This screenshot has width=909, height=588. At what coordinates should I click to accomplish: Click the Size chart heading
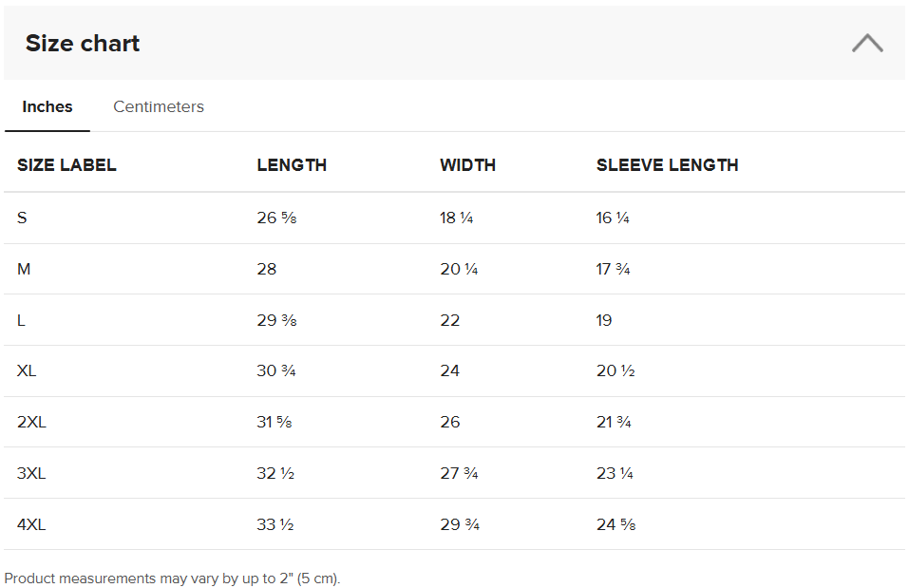83,43
